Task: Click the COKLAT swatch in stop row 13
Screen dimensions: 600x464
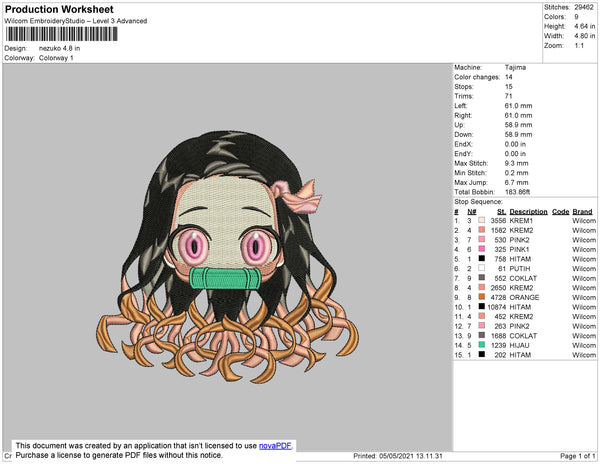Action: point(481,335)
